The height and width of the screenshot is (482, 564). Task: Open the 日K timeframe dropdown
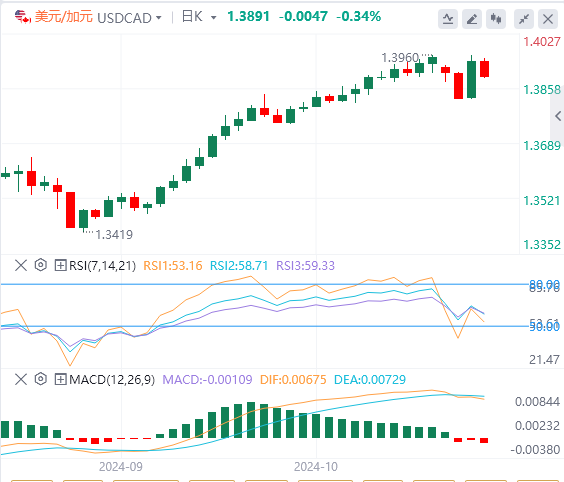tap(199, 17)
